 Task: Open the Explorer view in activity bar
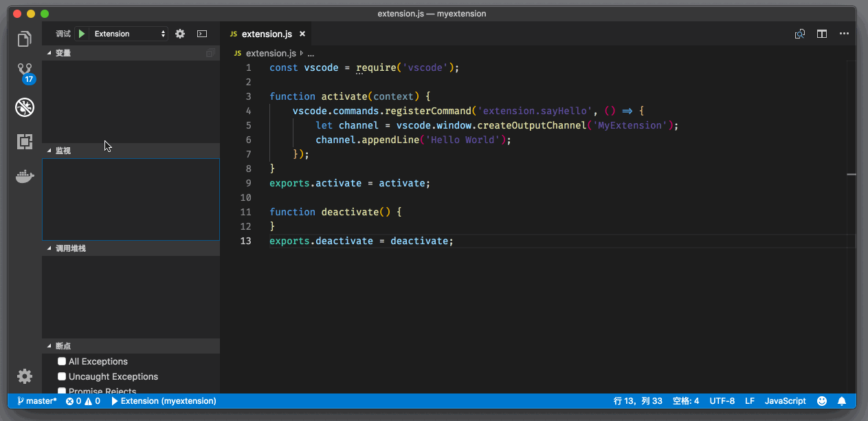[x=25, y=39]
